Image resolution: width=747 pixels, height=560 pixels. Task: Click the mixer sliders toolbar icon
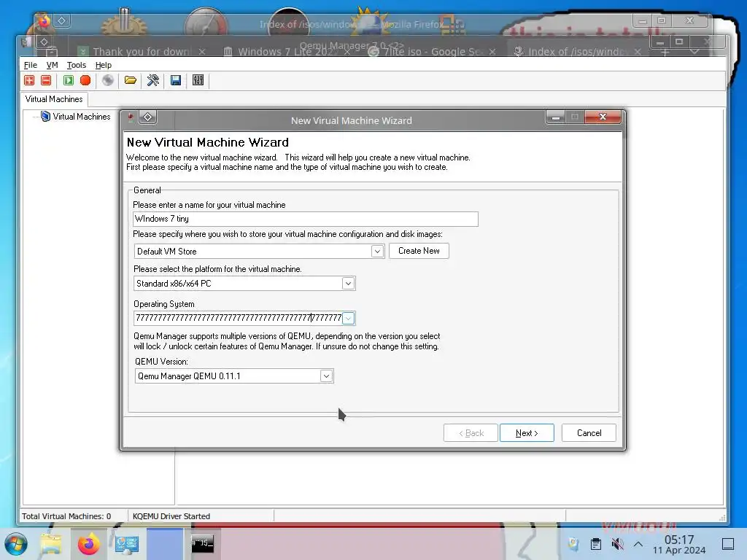[x=198, y=80]
